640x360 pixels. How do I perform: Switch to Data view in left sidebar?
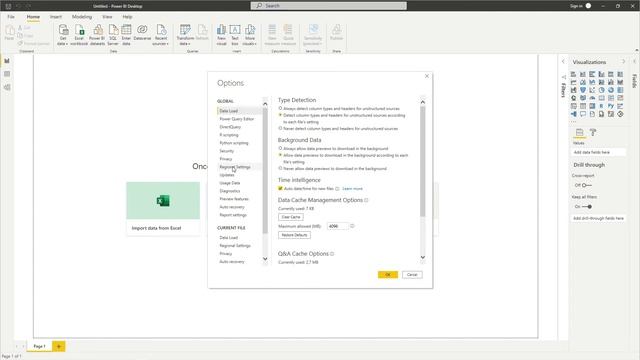tap(7, 74)
